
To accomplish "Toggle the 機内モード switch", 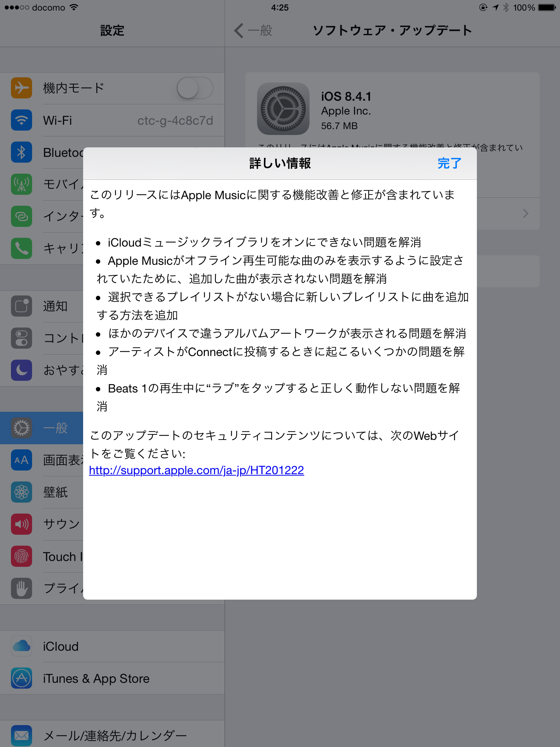I will pyautogui.click(x=195, y=88).
